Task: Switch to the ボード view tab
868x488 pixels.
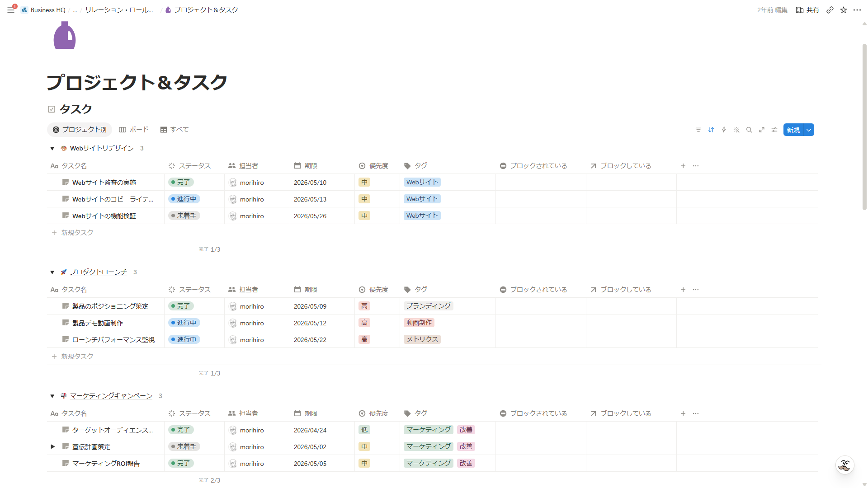Action: tap(134, 130)
